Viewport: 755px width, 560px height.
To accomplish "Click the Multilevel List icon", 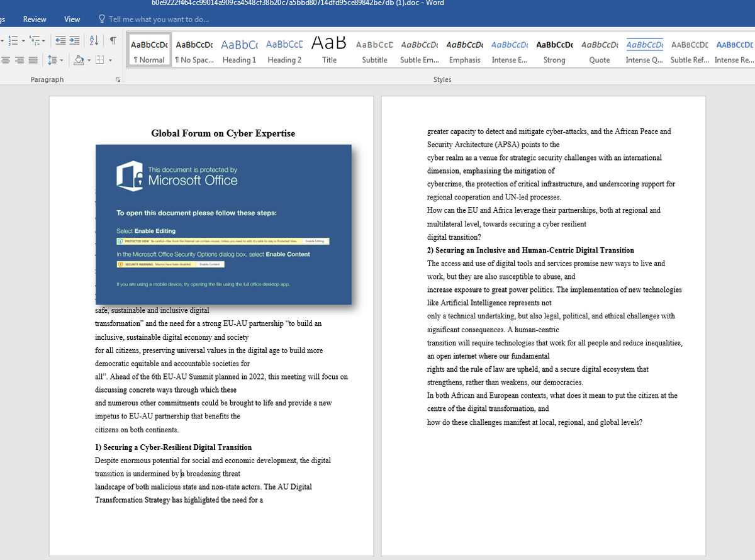I will point(35,41).
